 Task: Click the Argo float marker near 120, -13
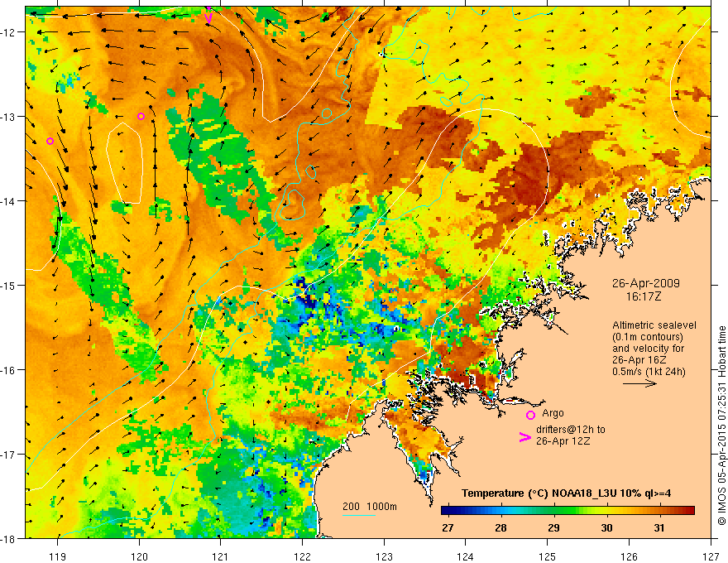click(x=141, y=116)
